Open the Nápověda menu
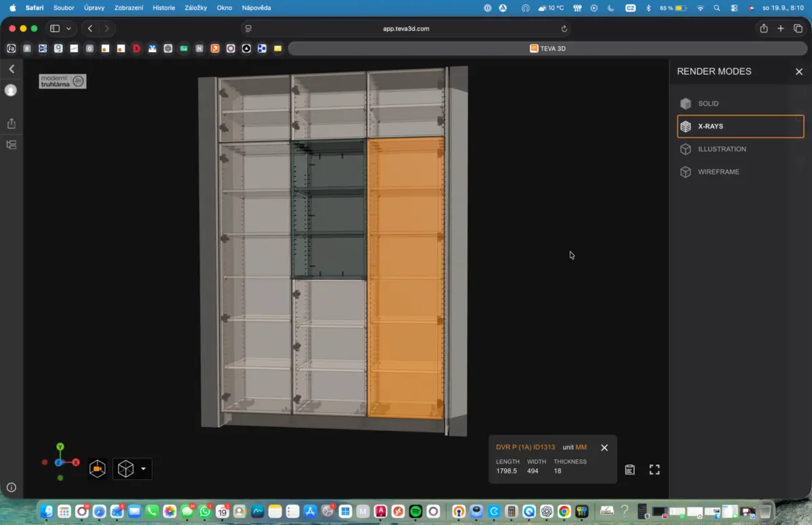This screenshot has width=812, height=525. coord(256,8)
